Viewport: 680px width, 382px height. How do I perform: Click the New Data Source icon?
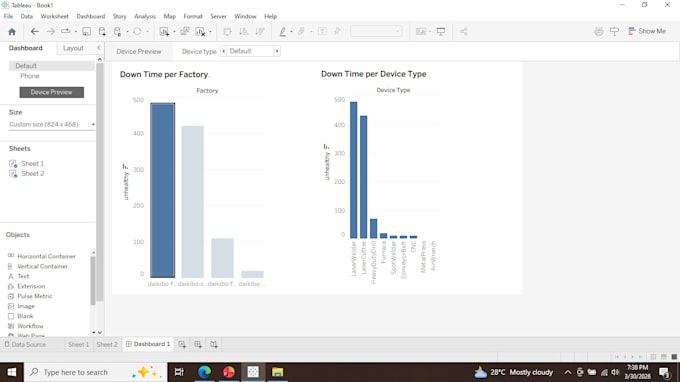(102, 31)
